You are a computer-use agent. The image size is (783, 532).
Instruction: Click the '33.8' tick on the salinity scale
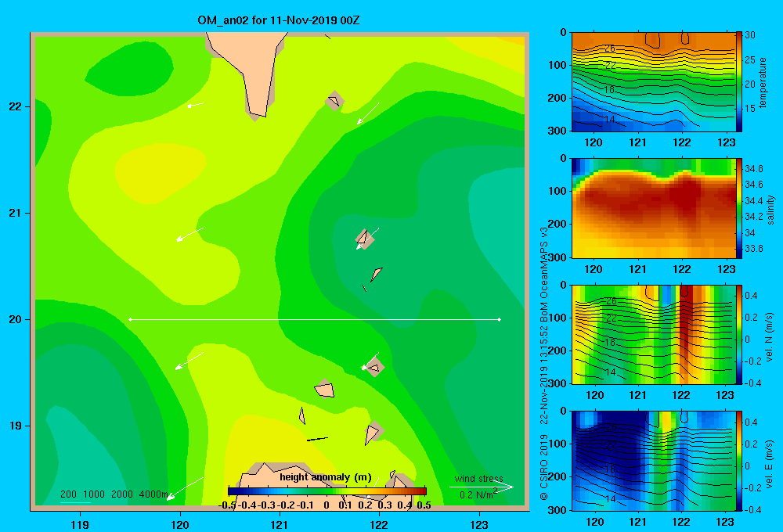[x=753, y=249]
